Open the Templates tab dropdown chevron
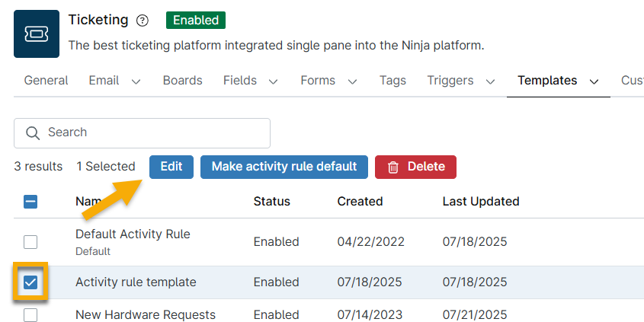The width and height of the screenshot is (644, 322). pos(594,81)
